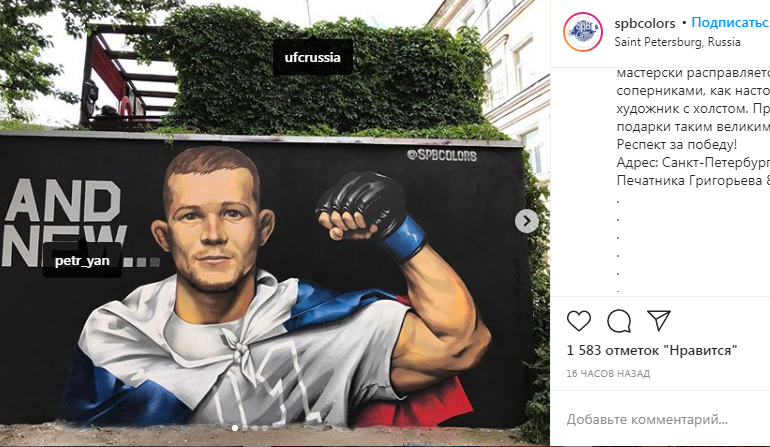Viewport: 770px width, 447px height.
Task: Open the petr_yan photo tag
Action: (82, 260)
